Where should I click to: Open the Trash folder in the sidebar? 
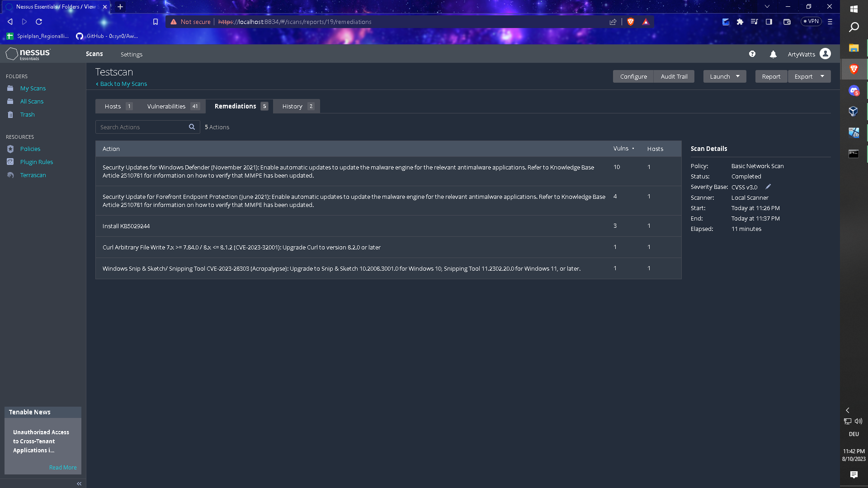[27, 114]
